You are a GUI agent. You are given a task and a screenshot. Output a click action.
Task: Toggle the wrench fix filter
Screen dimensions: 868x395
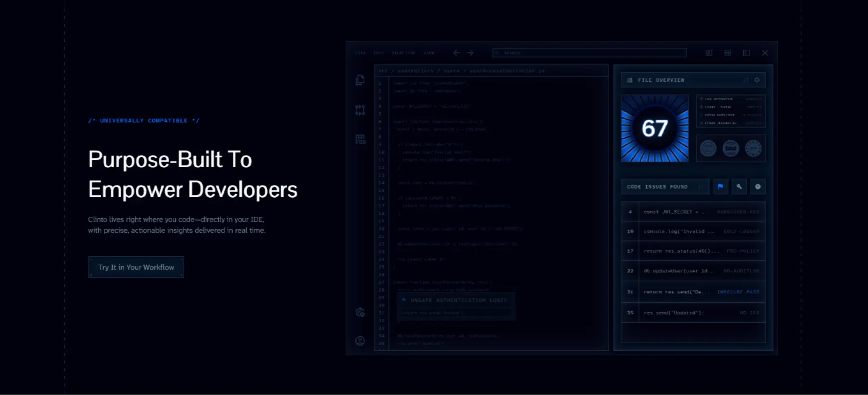point(739,186)
